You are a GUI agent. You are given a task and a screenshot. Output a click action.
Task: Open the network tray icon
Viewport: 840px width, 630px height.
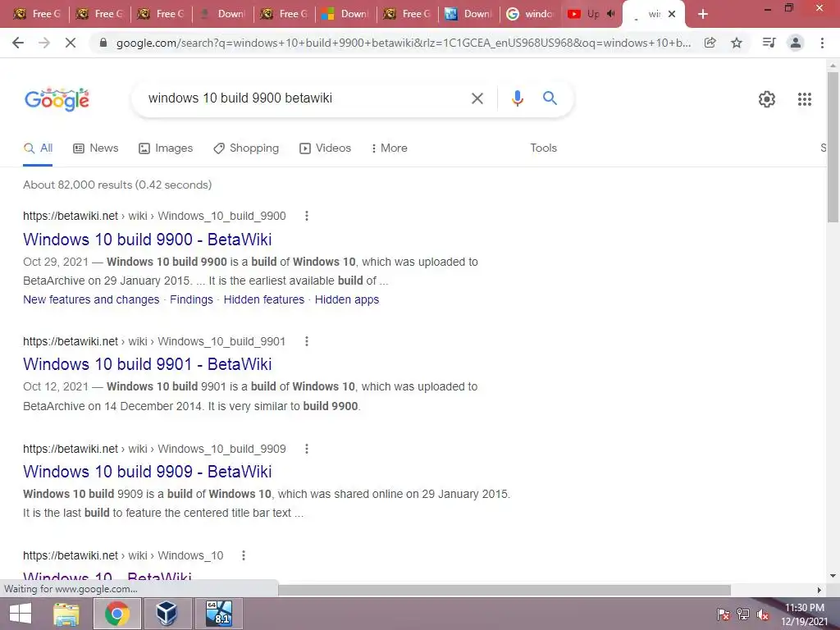(x=743, y=614)
